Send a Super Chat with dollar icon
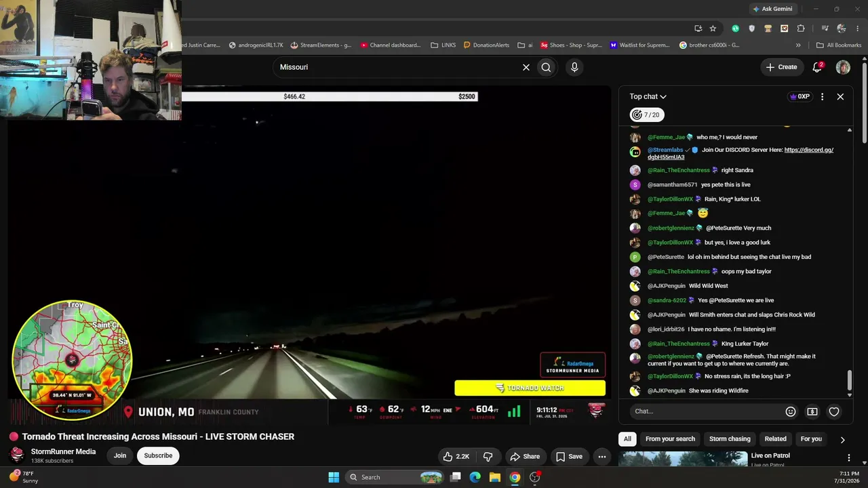Viewport: 868px width, 488px height. click(x=812, y=411)
